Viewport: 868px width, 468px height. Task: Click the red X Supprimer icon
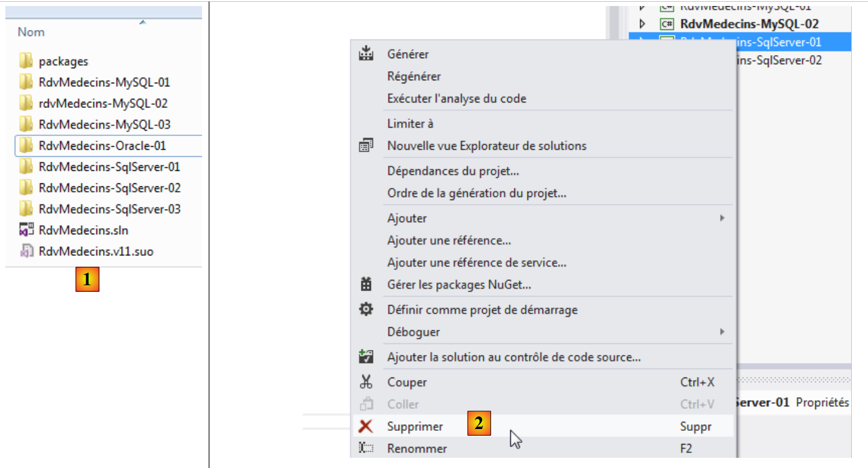[366, 427]
